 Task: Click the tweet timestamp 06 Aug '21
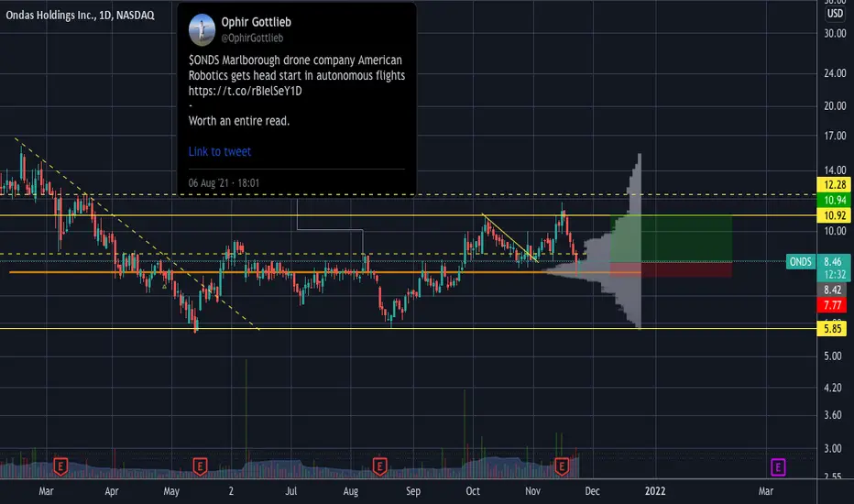point(224,183)
